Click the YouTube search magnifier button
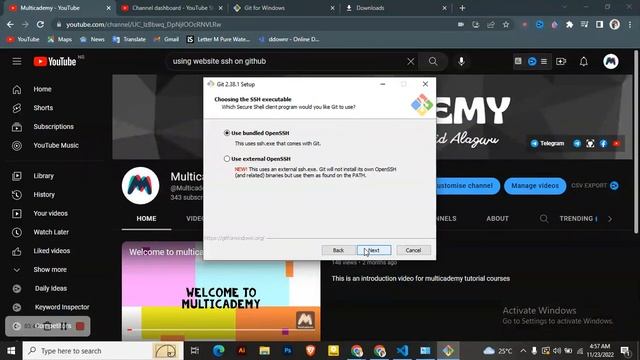640x360 pixels. coord(433,62)
